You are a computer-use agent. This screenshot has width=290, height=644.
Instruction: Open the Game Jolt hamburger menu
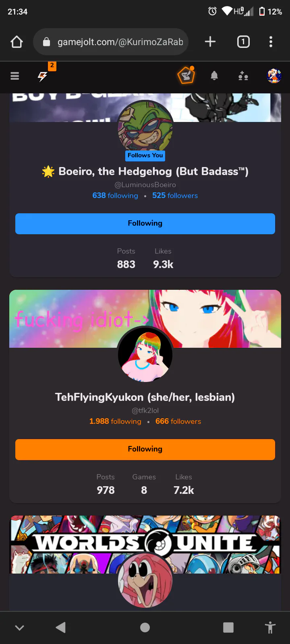click(x=15, y=76)
